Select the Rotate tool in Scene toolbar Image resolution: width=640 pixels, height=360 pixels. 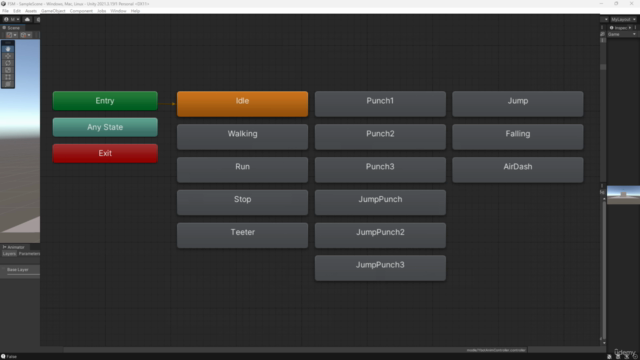click(8, 63)
